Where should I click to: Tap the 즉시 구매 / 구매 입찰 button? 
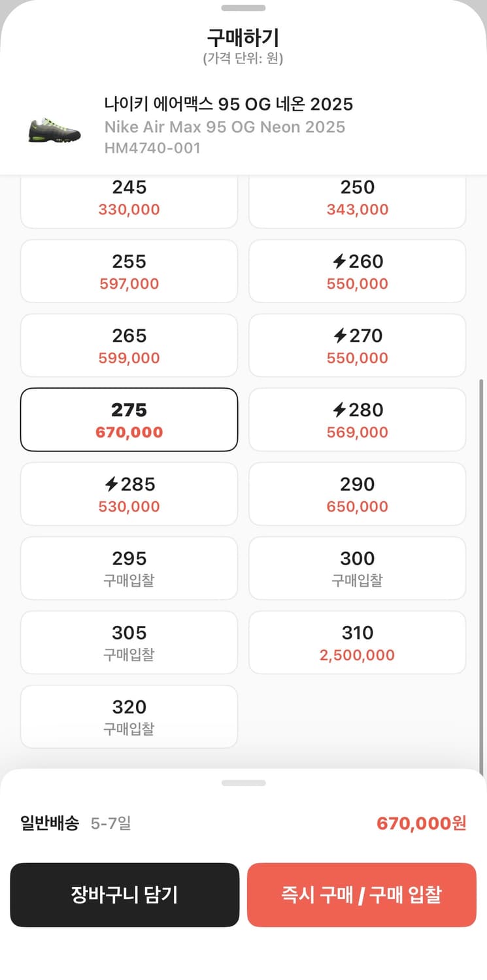coord(361,894)
